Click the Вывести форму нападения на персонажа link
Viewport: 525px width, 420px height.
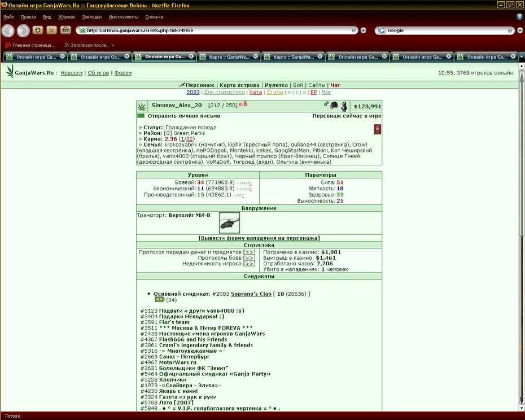(x=259, y=238)
